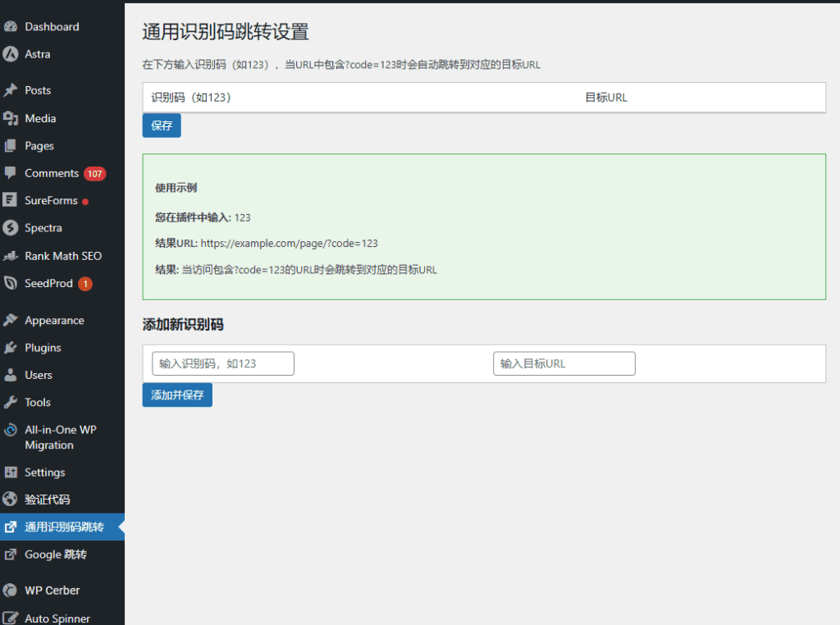Click the Media library icon
The width and height of the screenshot is (840, 625).
click(10, 118)
